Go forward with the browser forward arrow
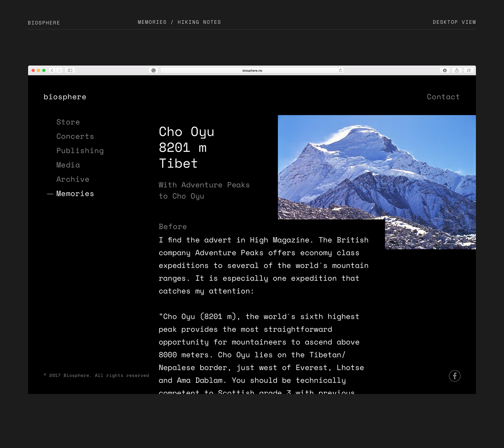The height and width of the screenshot is (448, 504). 59,70
